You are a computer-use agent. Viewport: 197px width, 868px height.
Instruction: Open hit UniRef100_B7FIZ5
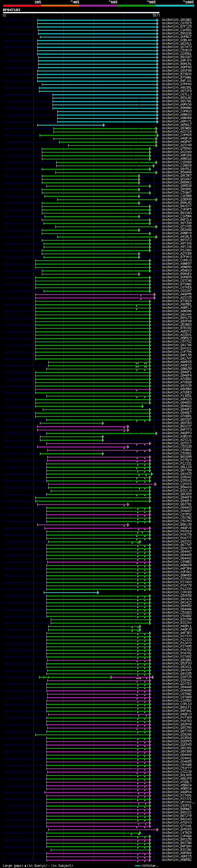click(x=177, y=26)
